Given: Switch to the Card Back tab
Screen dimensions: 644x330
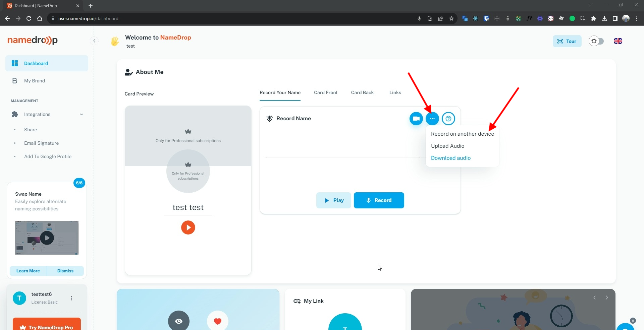Looking at the screenshot, I should pos(362,92).
